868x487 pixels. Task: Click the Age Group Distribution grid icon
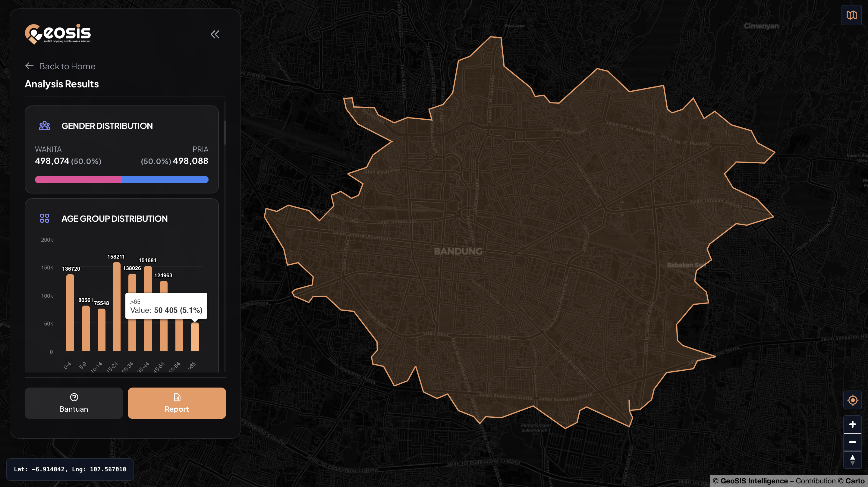(x=45, y=218)
